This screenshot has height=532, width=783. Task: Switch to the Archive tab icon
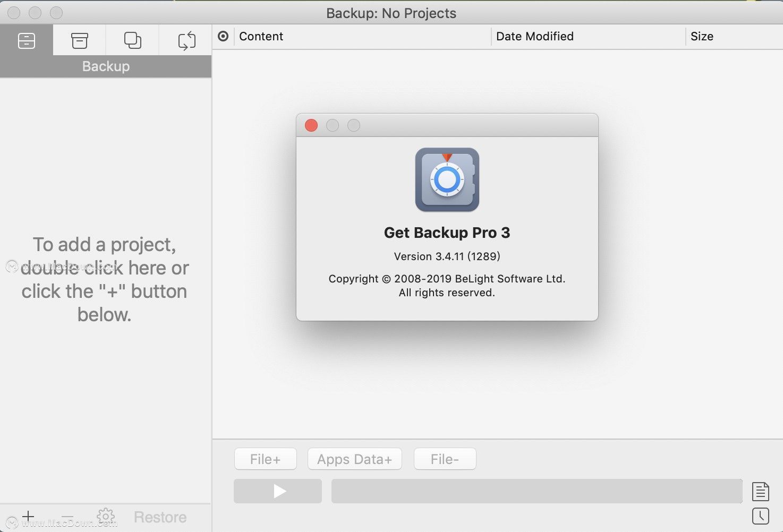click(80, 40)
